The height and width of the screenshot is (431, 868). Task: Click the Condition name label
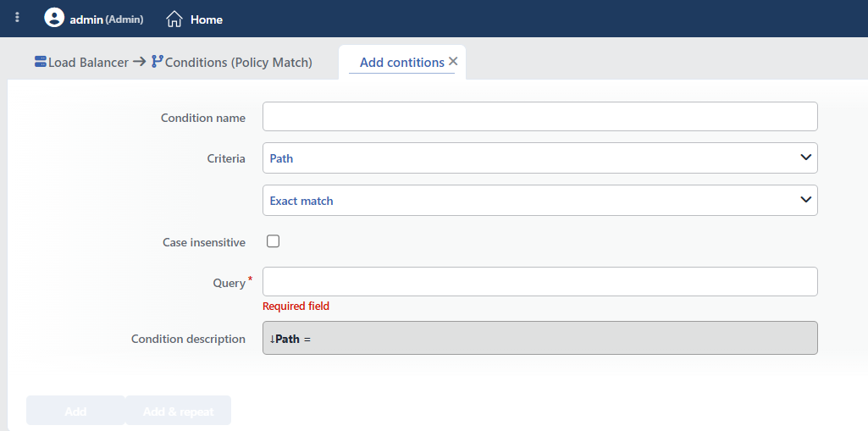coord(203,118)
